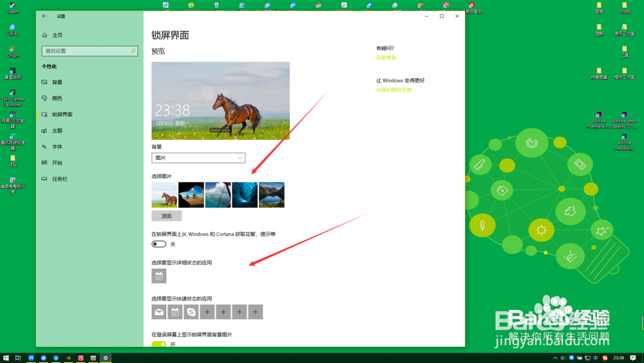Minimize the Settings window
Viewport: 644px width, 363px height.
coord(426,16)
